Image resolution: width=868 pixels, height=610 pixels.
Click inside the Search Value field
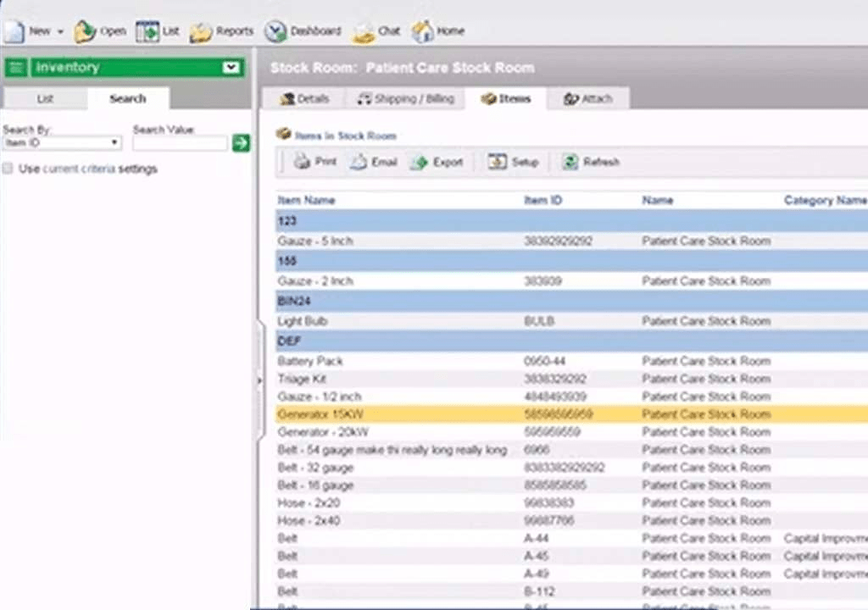(178, 142)
